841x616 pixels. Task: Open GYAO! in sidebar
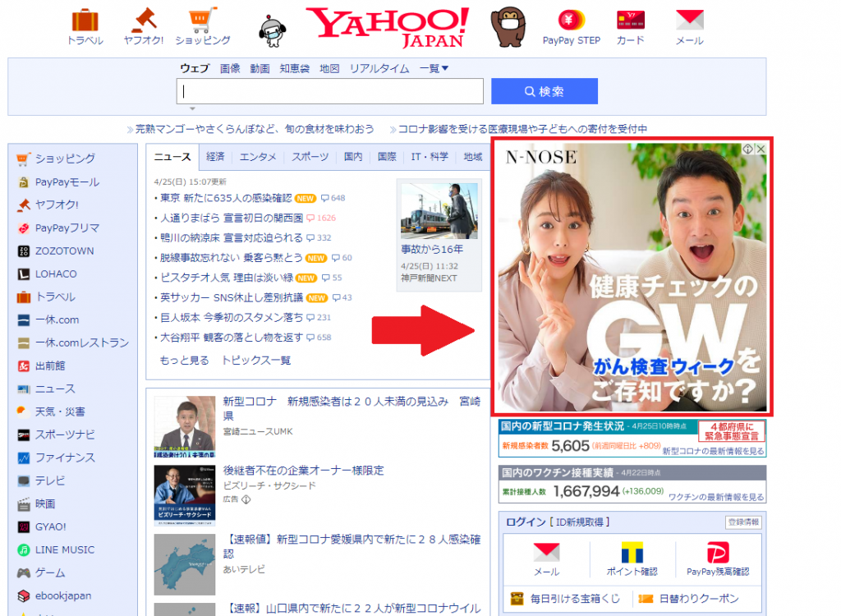pos(41,527)
